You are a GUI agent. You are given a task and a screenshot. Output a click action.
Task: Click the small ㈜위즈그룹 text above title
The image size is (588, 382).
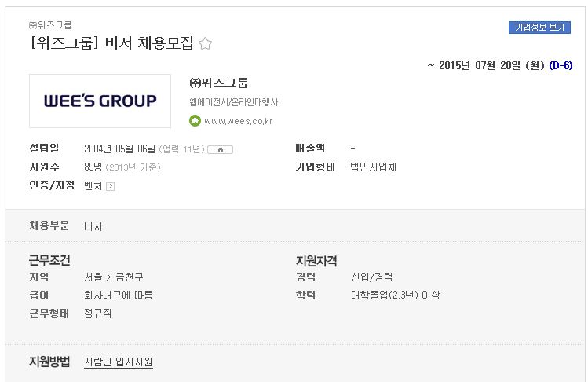tap(50, 25)
